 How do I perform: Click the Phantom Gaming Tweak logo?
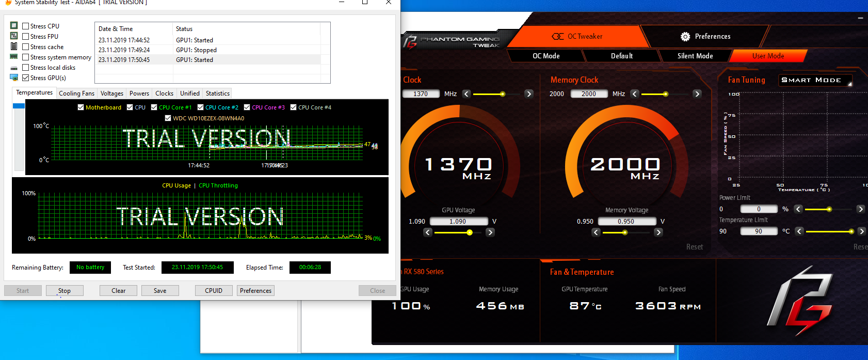(452, 41)
